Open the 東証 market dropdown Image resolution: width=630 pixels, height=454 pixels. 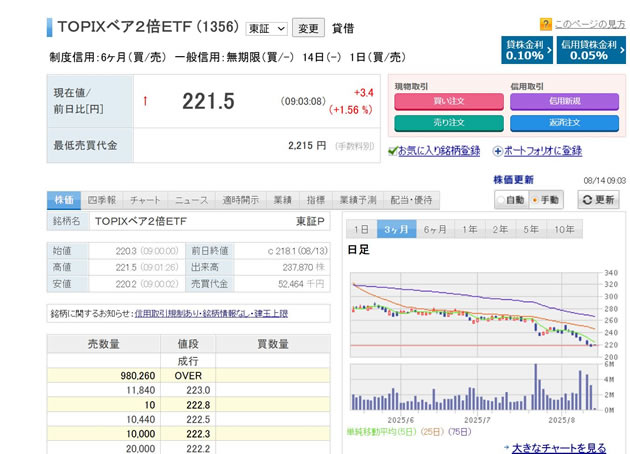tap(266, 29)
